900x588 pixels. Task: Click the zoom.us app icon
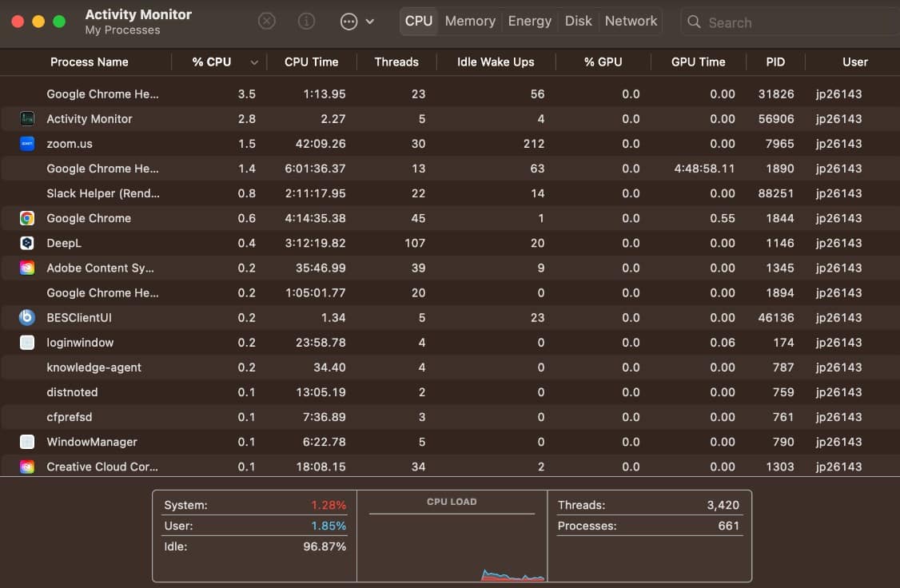pyautogui.click(x=27, y=144)
